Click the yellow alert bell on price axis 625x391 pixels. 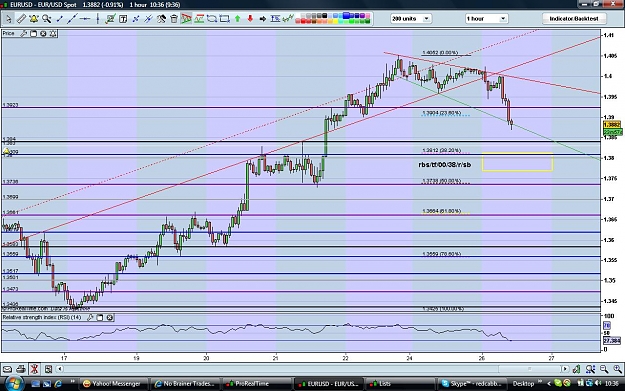click(x=6, y=151)
